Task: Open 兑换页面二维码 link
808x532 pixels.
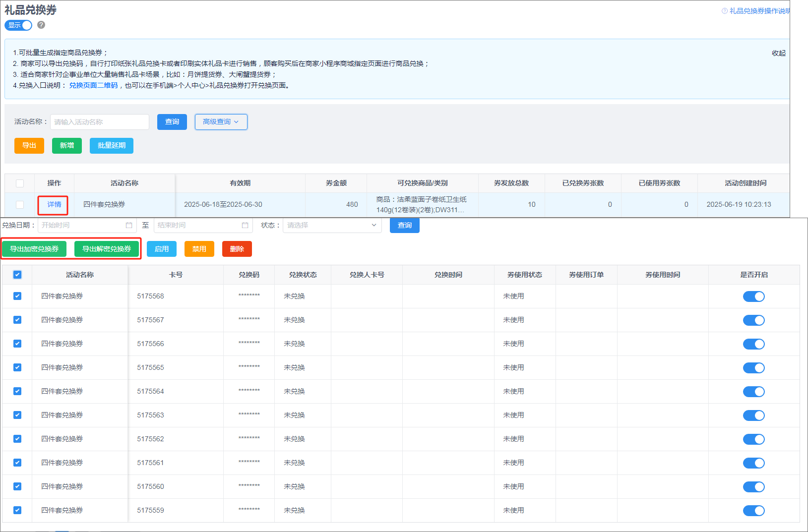Action: (x=93, y=85)
